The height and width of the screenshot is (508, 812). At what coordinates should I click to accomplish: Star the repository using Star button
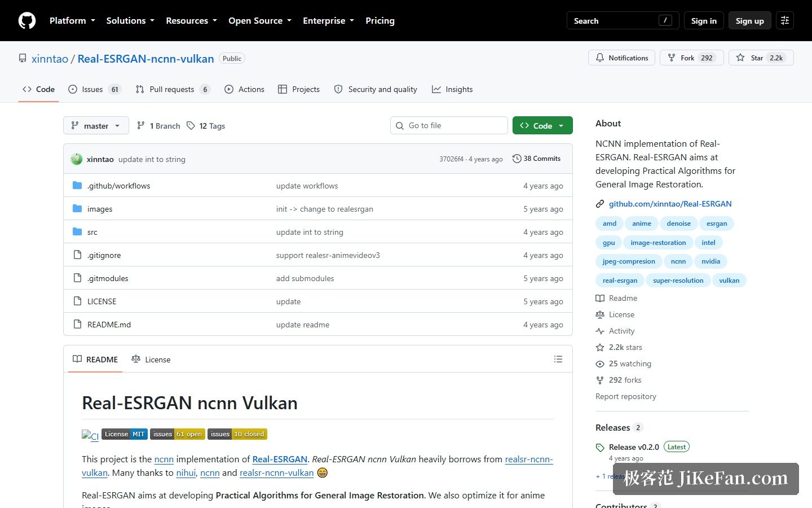pos(761,58)
